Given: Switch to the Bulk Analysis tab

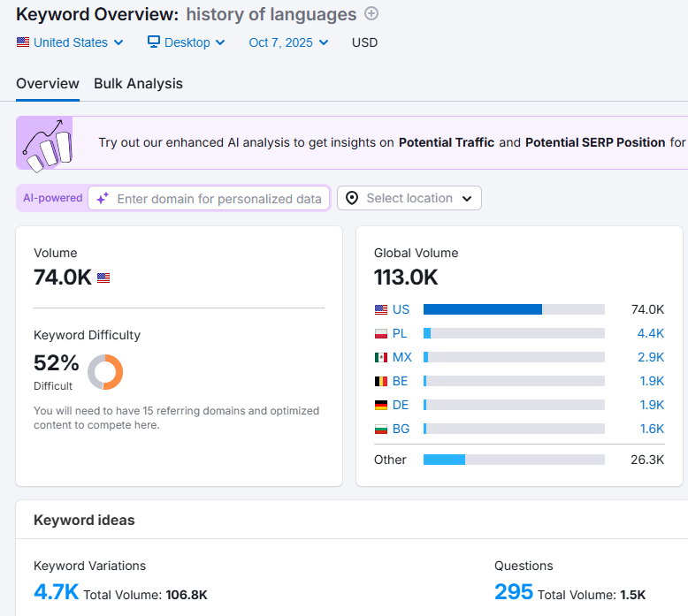Looking at the screenshot, I should point(138,83).
